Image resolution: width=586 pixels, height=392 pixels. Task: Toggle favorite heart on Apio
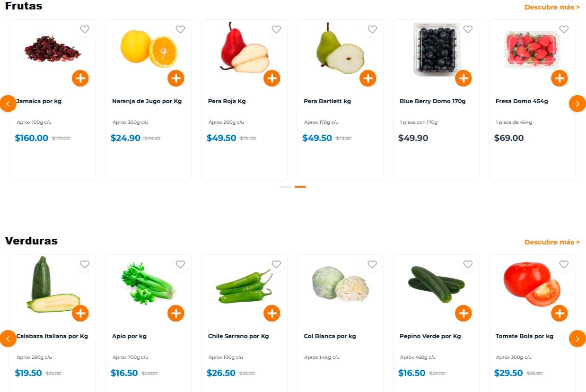[180, 264]
